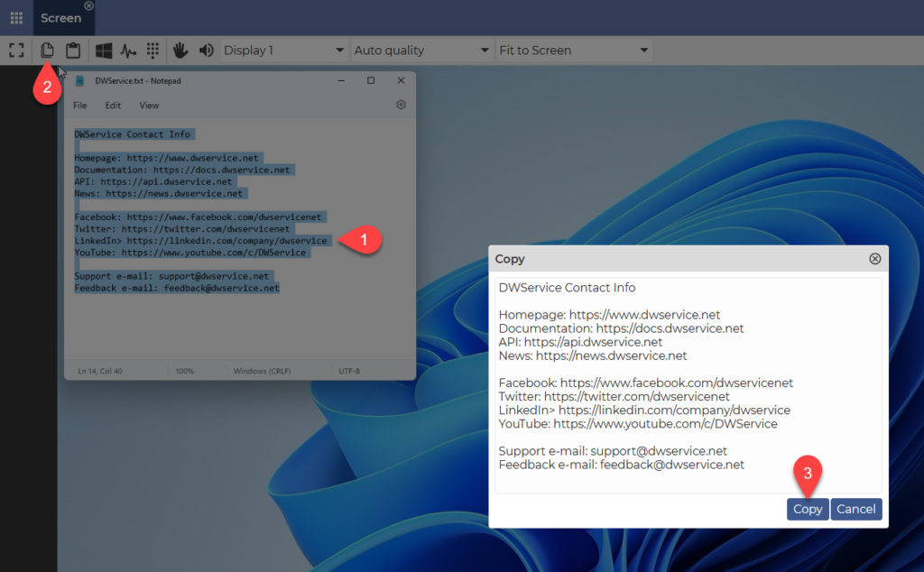Click Windows (CRLF) in status bar

tap(263, 371)
